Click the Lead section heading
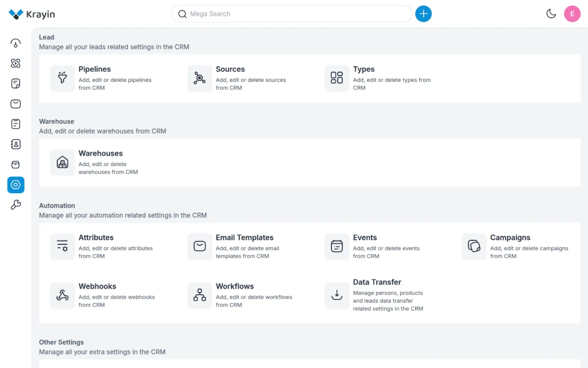This screenshot has height=368, width=588. click(x=47, y=37)
